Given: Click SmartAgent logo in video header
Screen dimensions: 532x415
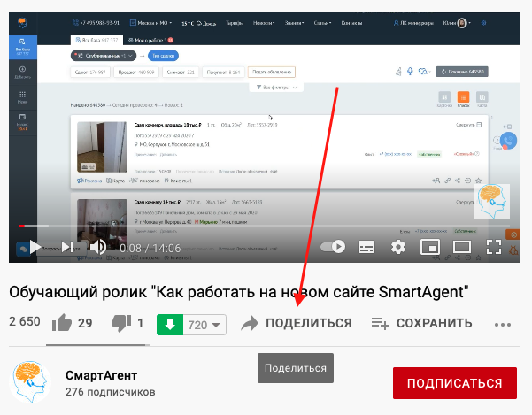Looking at the screenshot, I should tap(22, 23).
